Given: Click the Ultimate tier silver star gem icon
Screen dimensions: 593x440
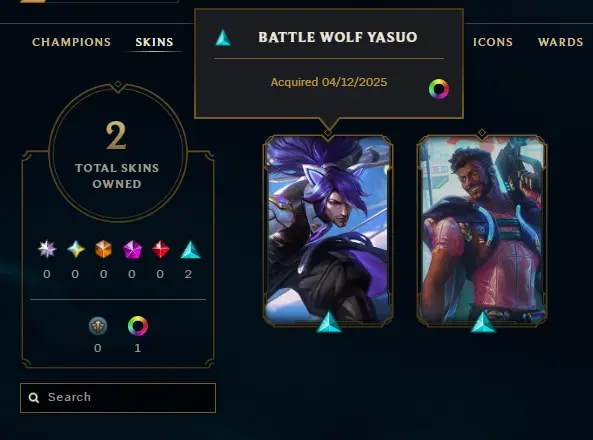Looking at the screenshot, I should click(47, 249).
